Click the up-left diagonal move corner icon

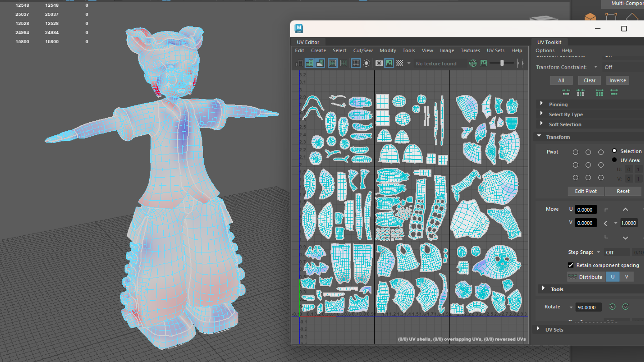(606, 210)
